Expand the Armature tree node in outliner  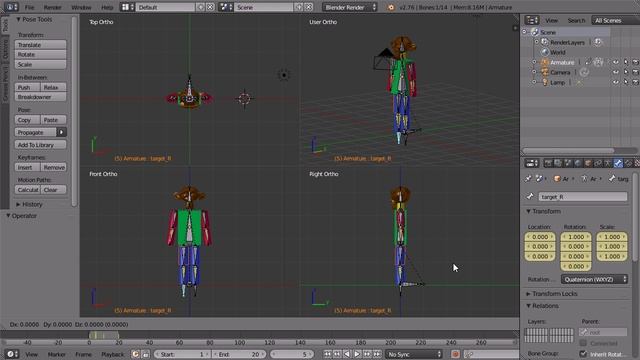[534, 62]
